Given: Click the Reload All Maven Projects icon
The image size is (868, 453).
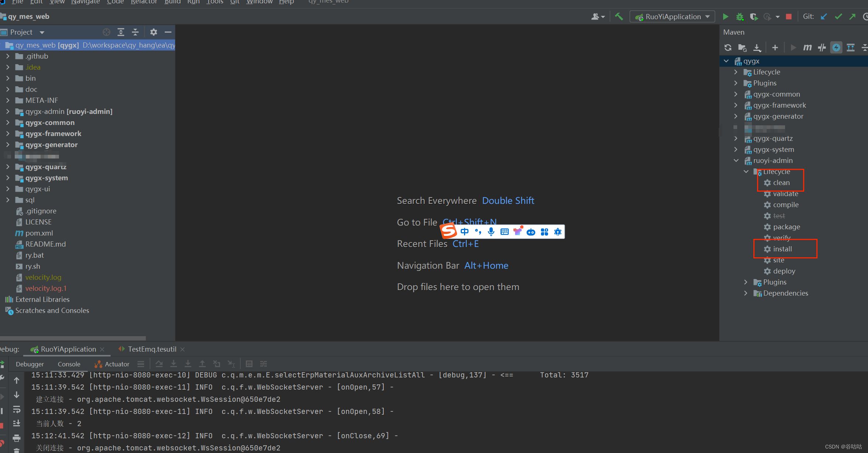Looking at the screenshot, I should [x=728, y=48].
